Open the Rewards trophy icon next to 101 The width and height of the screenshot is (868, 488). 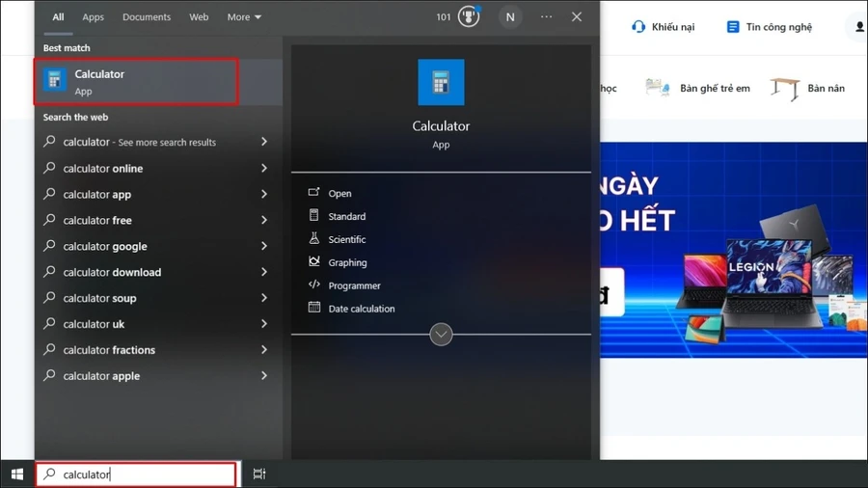469,16
